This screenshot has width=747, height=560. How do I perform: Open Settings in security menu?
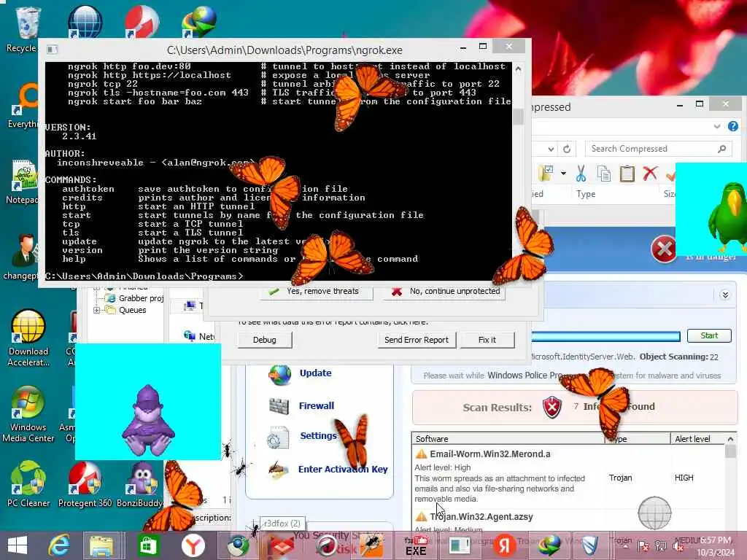[318, 436]
